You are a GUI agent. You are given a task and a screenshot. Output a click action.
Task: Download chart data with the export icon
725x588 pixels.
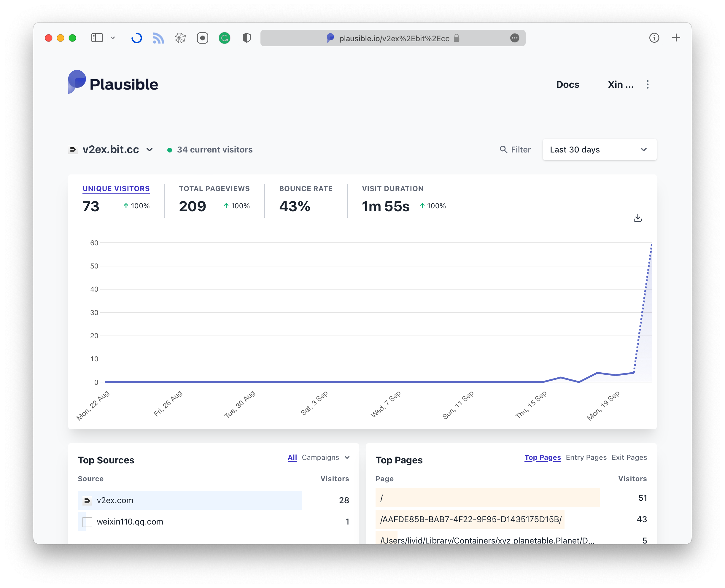point(637,218)
